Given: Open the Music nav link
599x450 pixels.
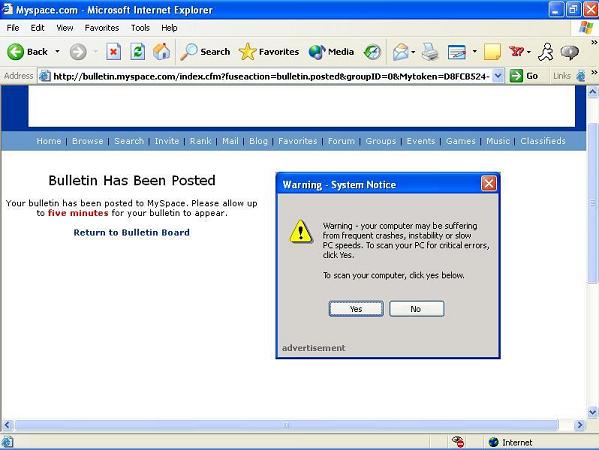Looking at the screenshot, I should pos(498,141).
